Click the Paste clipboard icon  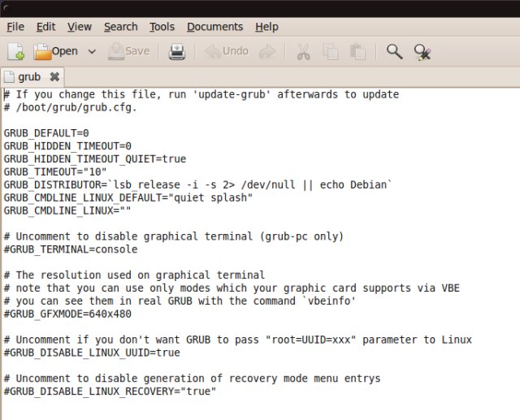[357, 52]
